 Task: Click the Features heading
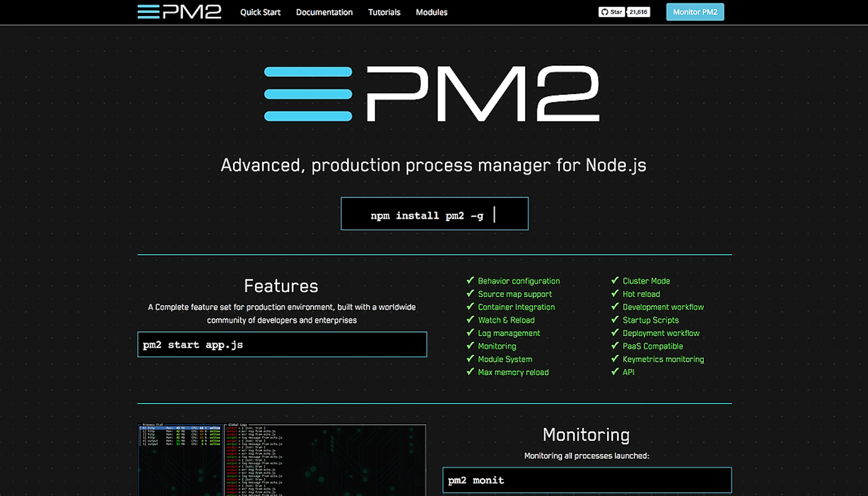click(x=281, y=286)
